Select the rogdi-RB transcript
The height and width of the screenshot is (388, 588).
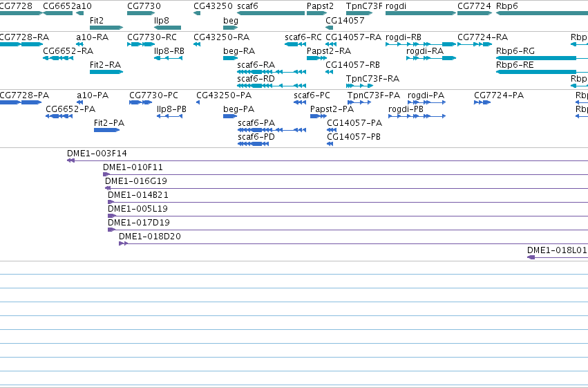pyautogui.click(x=421, y=44)
